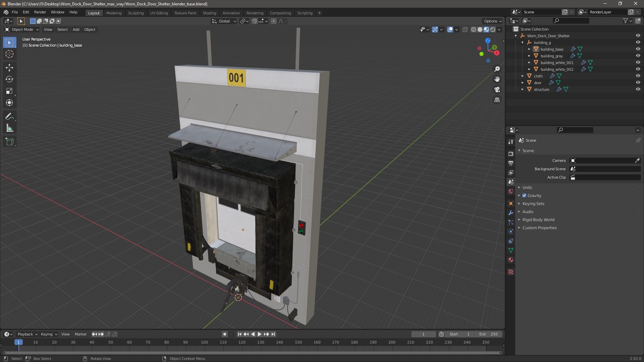Screen dimensions: 644x362
Task: Jump to the last frame
Action: tap(273, 334)
